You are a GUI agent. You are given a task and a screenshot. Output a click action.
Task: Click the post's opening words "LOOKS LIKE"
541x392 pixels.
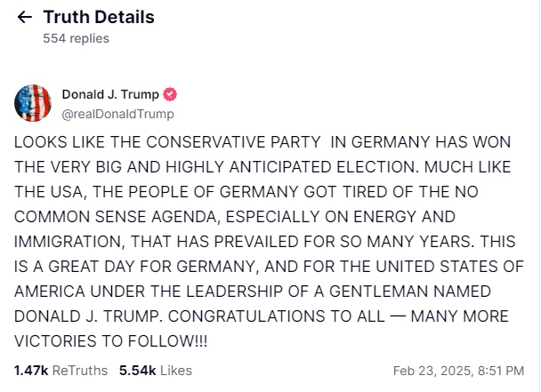click(52, 142)
